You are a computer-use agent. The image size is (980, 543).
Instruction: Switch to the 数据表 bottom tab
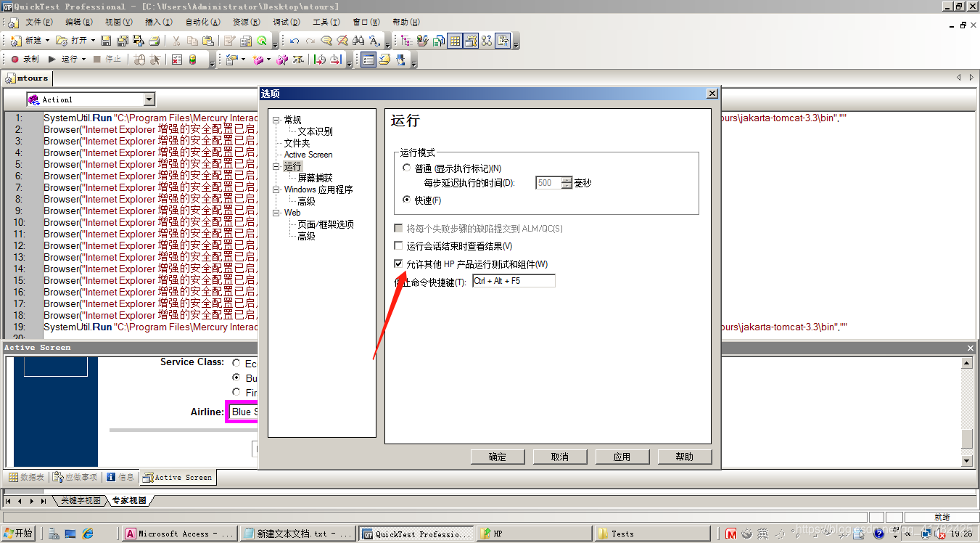click(26, 477)
